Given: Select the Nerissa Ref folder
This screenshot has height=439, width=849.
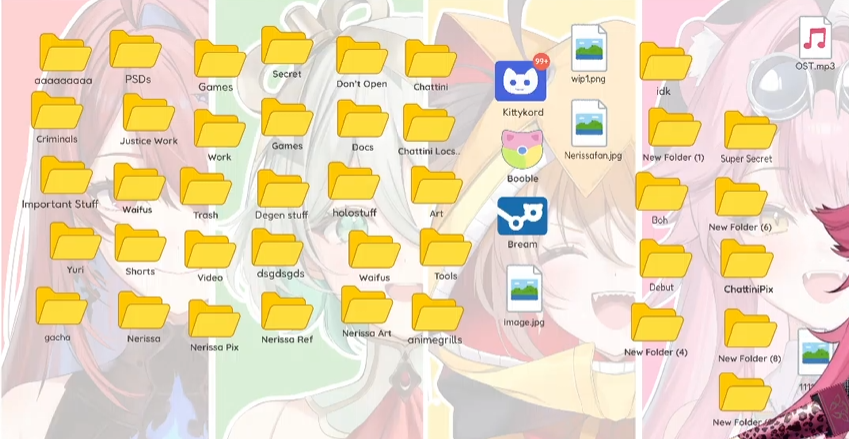Looking at the screenshot, I should coord(287,311).
